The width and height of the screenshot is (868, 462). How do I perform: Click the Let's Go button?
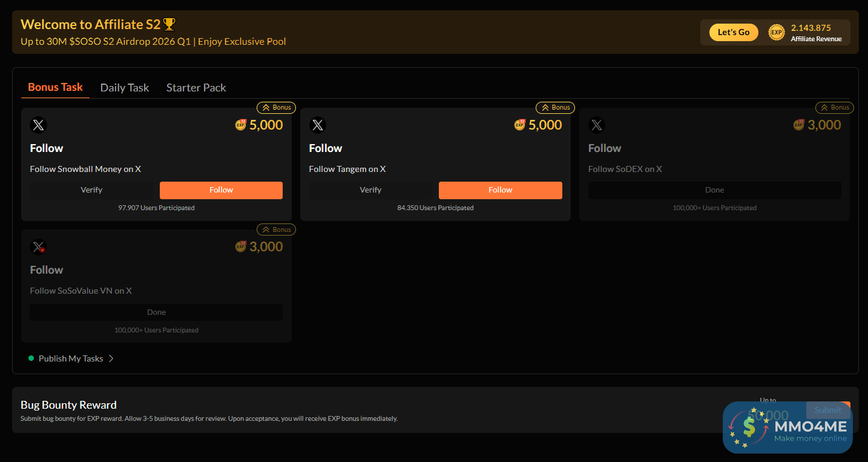click(734, 33)
